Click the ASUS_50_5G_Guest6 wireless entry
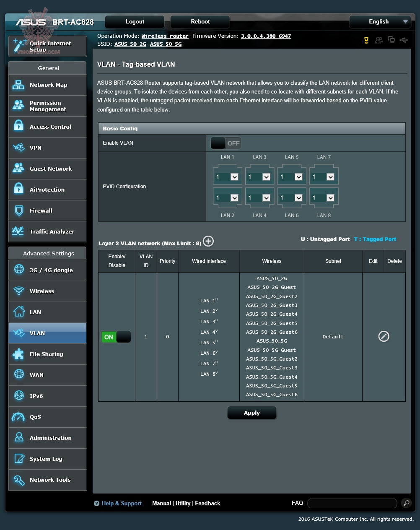Screen dimensions: 420x530 coord(272,395)
